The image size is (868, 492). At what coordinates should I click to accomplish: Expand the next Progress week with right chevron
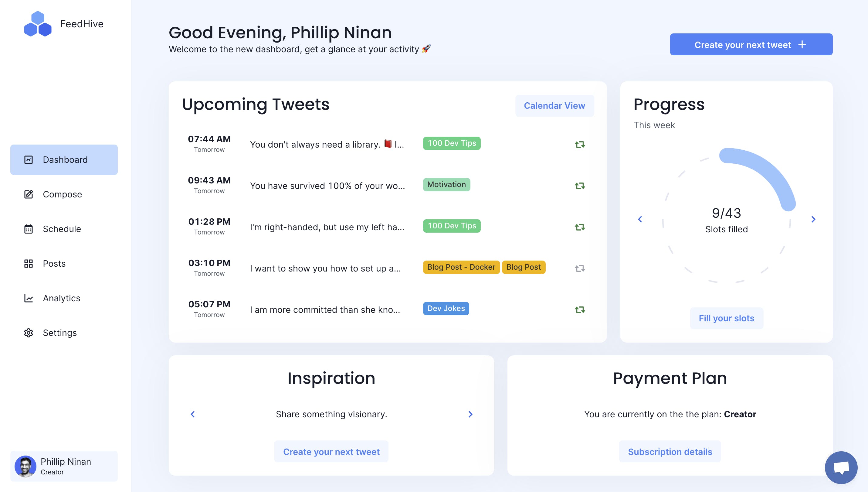click(x=813, y=219)
